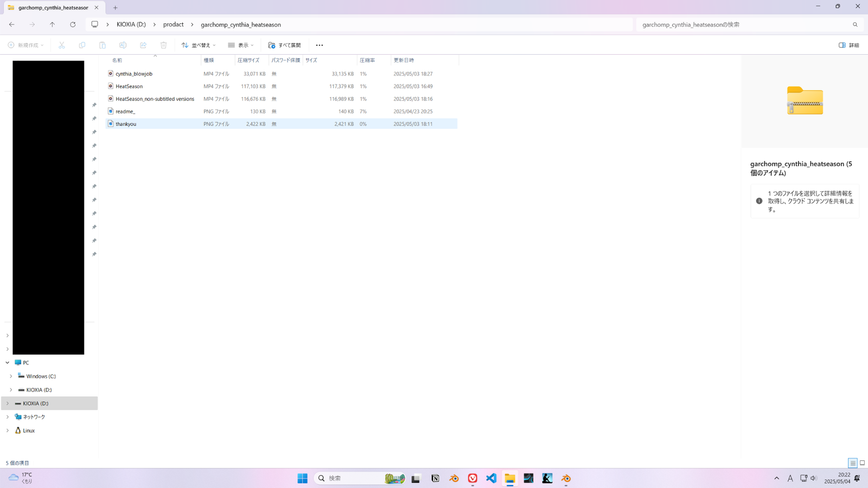Click File Explorer icon in taskbar

pyautogui.click(x=510, y=478)
